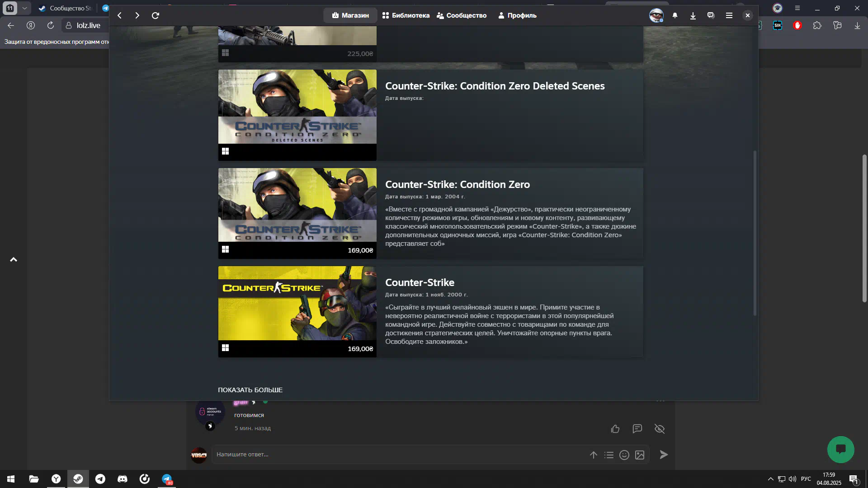Open Telegram with 80 unread badge
This screenshot has height=488, width=868.
(x=167, y=479)
